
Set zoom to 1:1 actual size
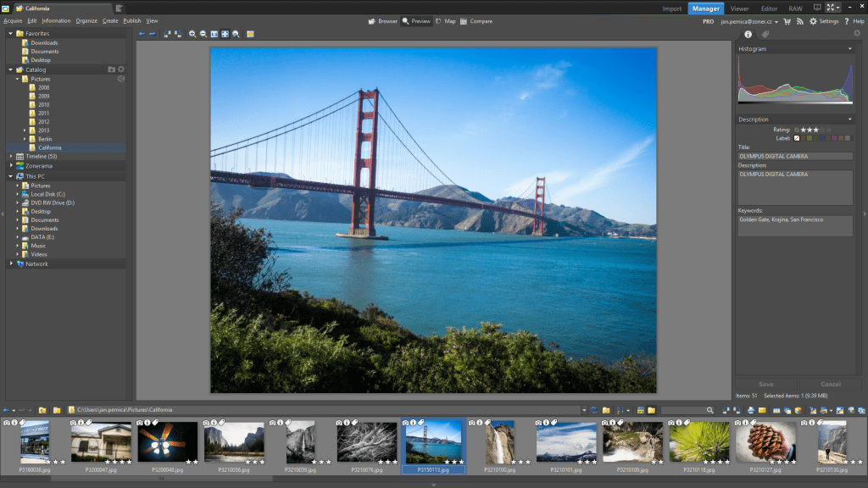click(x=214, y=34)
